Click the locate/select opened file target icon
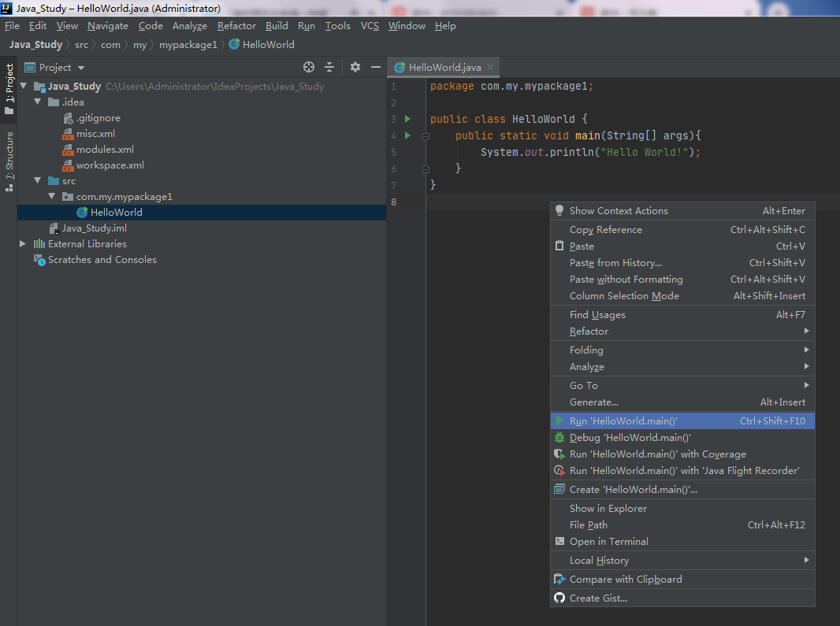Viewport: 840px width, 626px height. pyautogui.click(x=309, y=67)
